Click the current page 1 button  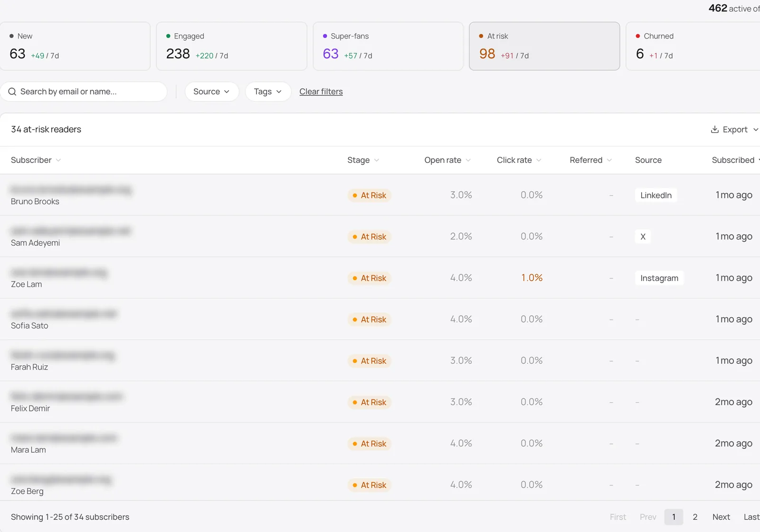pyautogui.click(x=674, y=517)
